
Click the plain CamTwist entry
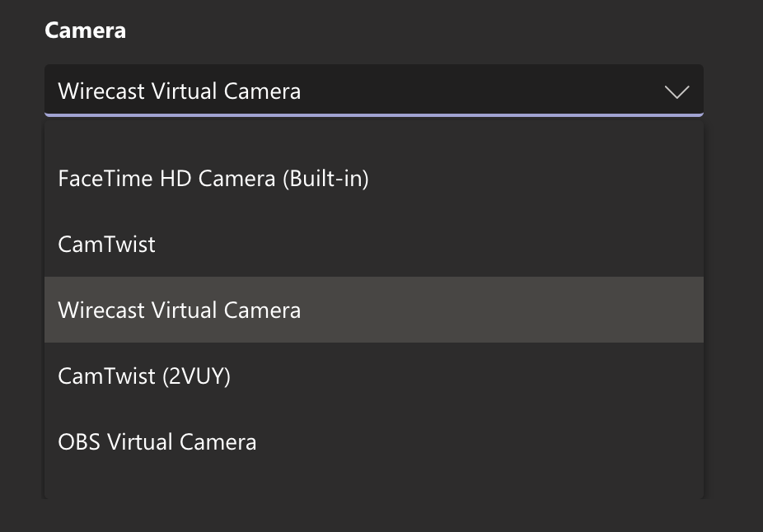[107, 244]
